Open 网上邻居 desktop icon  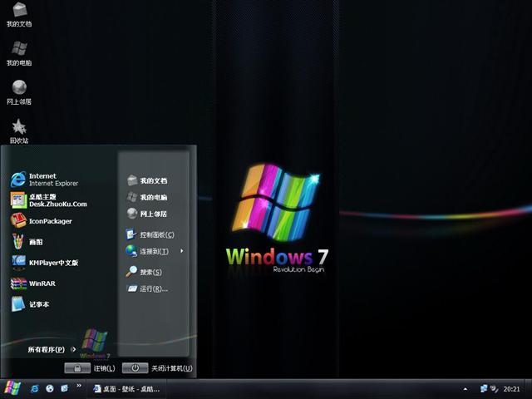pyautogui.click(x=19, y=92)
